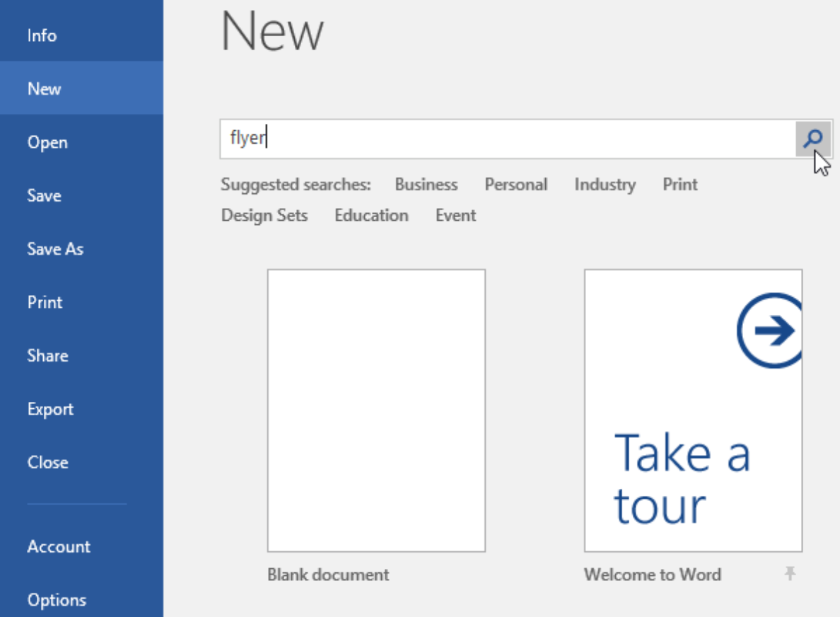This screenshot has width=840, height=617.
Task: Click the magnifier search icon
Action: click(x=813, y=138)
